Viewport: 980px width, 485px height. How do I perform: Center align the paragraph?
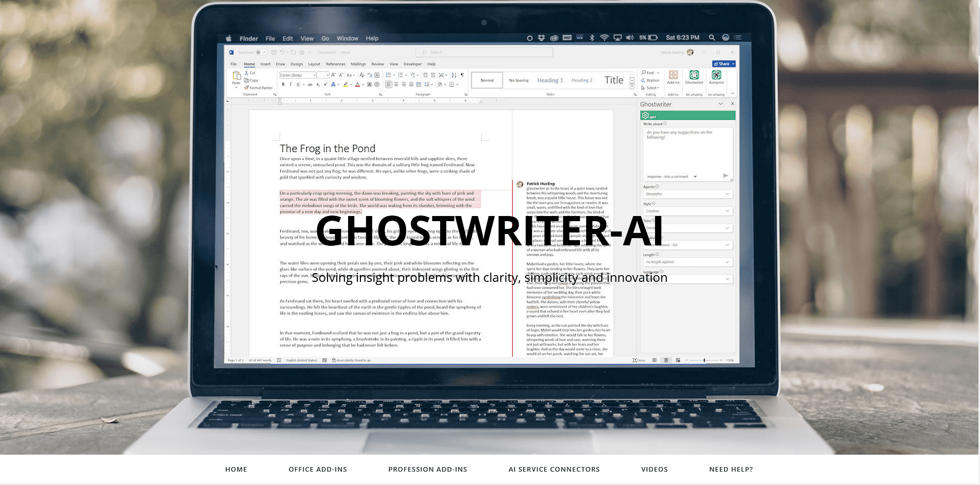click(x=396, y=84)
